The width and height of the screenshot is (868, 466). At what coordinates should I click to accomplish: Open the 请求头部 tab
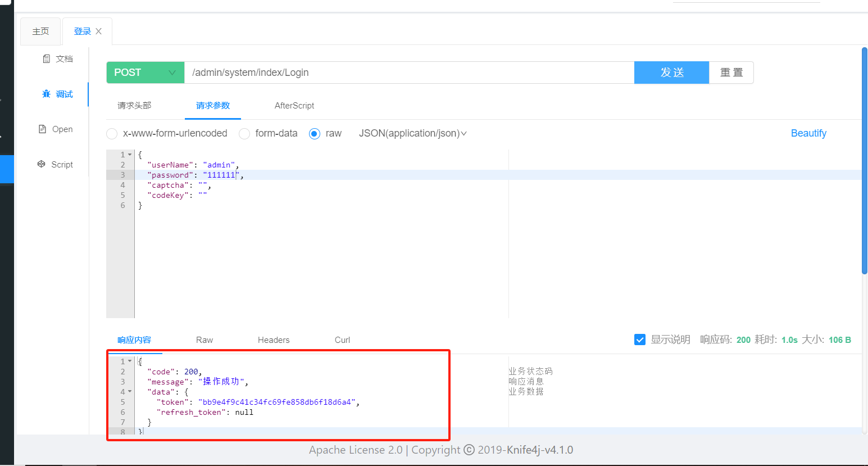click(x=134, y=105)
